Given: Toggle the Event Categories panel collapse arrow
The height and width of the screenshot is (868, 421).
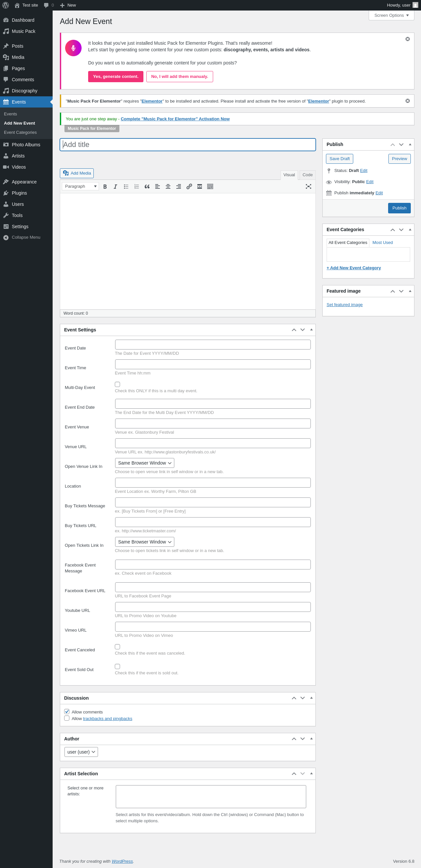Looking at the screenshot, I should click(410, 229).
